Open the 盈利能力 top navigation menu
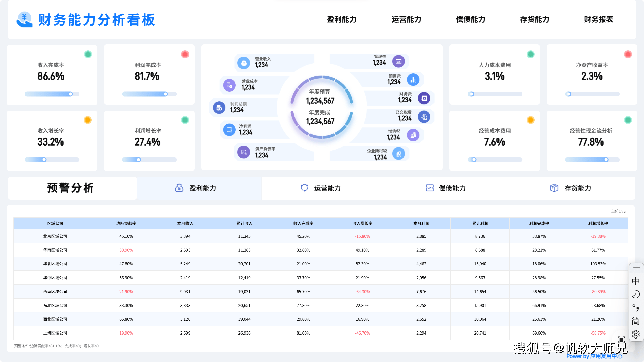The image size is (644, 362). pyautogui.click(x=341, y=20)
